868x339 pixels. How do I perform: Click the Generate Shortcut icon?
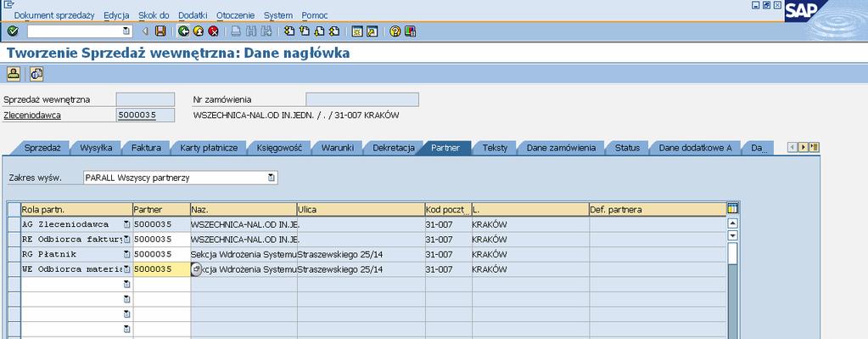click(x=372, y=31)
